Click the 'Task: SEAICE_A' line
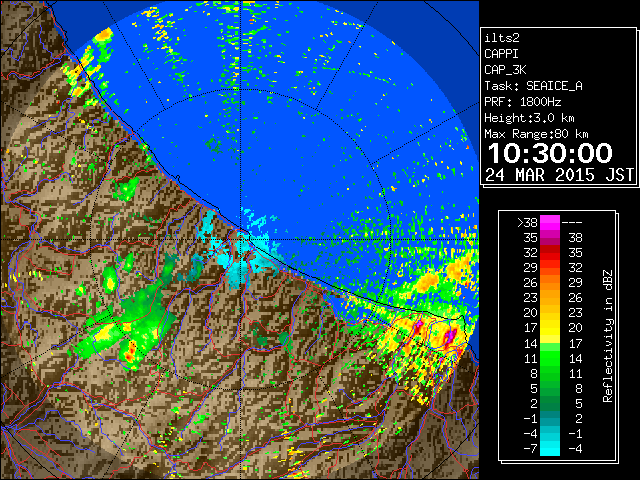Viewport: 640px width, 480px height. pos(533,86)
